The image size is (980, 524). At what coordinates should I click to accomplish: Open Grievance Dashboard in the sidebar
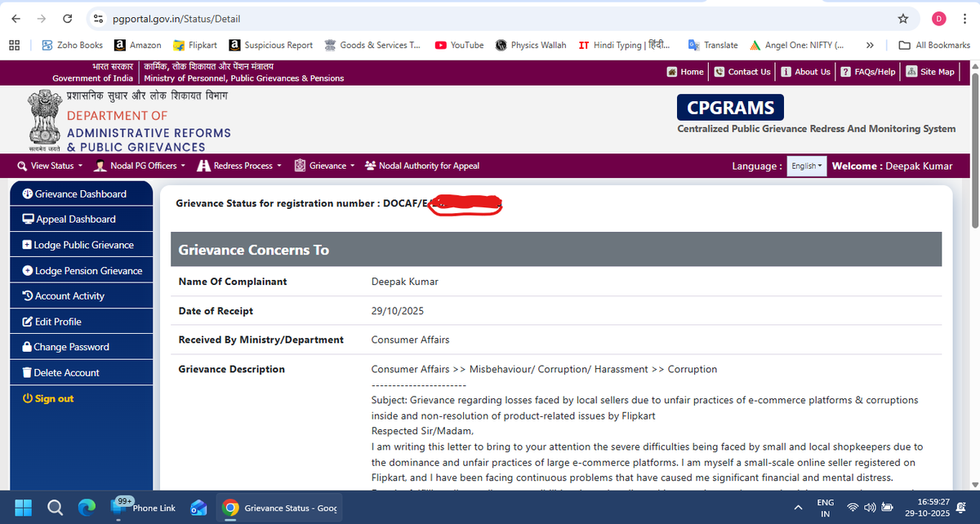[x=81, y=193]
